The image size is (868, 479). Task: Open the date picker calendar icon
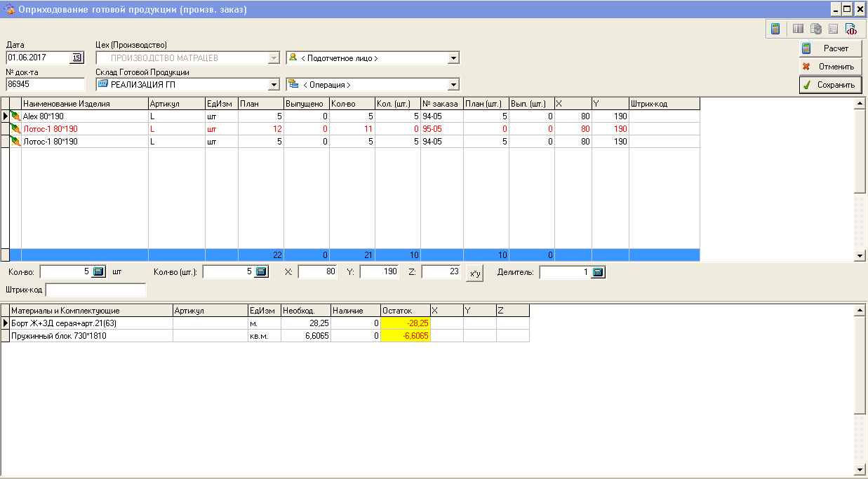tap(77, 58)
